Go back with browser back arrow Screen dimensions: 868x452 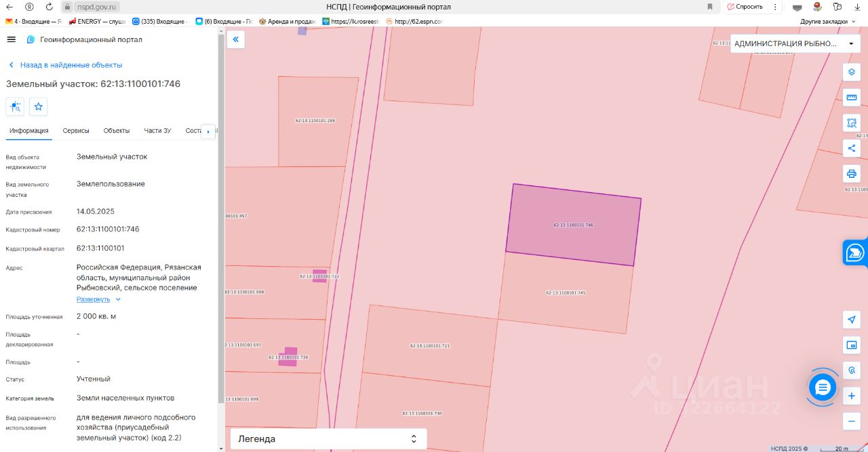(x=9, y=7)
